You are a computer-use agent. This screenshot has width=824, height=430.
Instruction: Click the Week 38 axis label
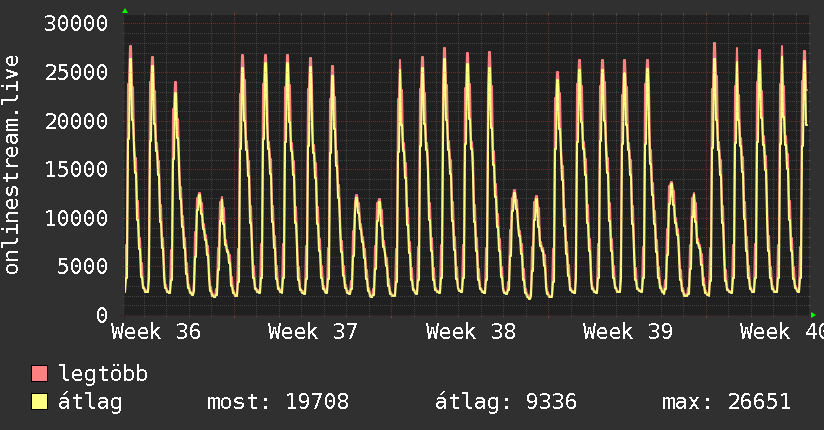(x=471, y=332)
